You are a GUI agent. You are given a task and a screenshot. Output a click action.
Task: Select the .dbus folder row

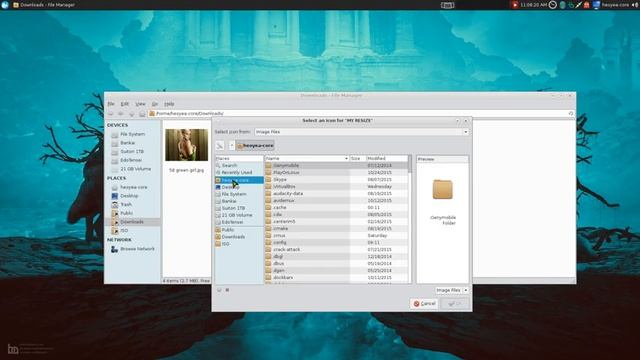coord(336,264)
